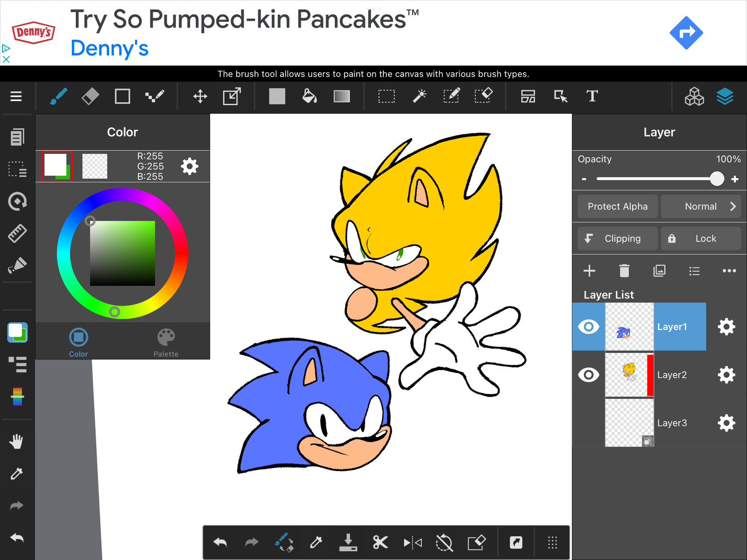Image resolution: width=747 pixels, height=560 pixels.
Task: Toggle Layer2 visibility eye
Action: (x=589, y=375)
